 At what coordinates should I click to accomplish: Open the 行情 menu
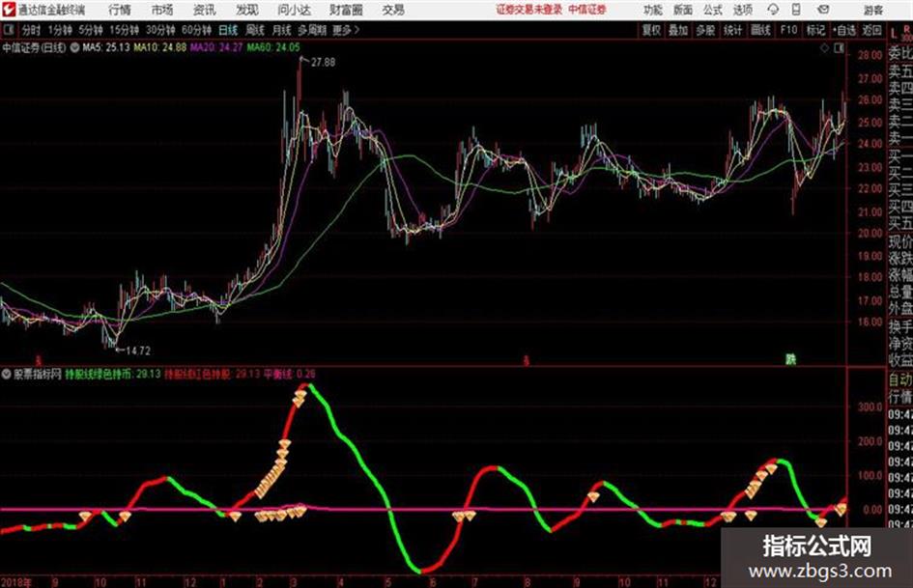click(x=120, y=10)
